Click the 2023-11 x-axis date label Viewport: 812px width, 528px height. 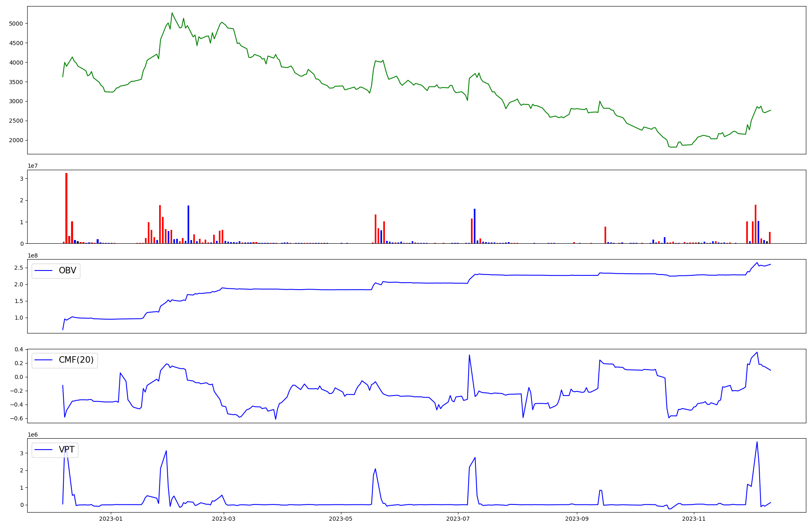[694, 519]
